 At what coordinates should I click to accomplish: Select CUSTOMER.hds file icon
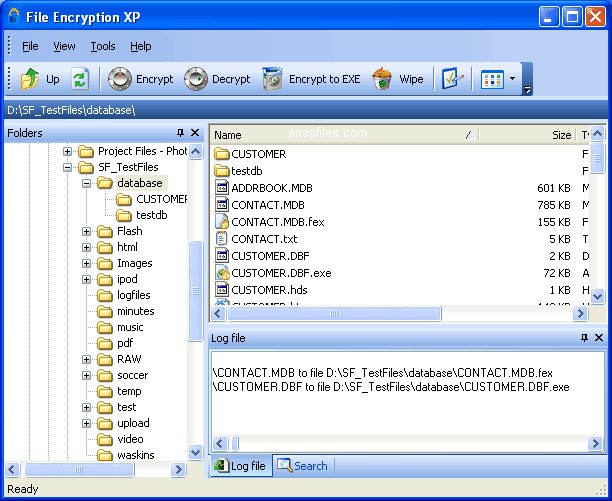point(222,290)
